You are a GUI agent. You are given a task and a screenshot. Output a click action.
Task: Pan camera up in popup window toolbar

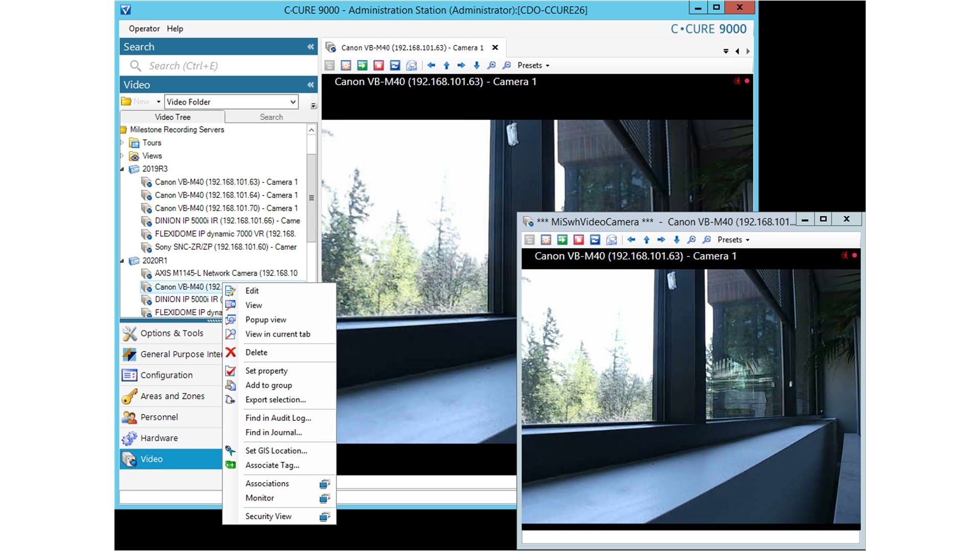point(647,240)
